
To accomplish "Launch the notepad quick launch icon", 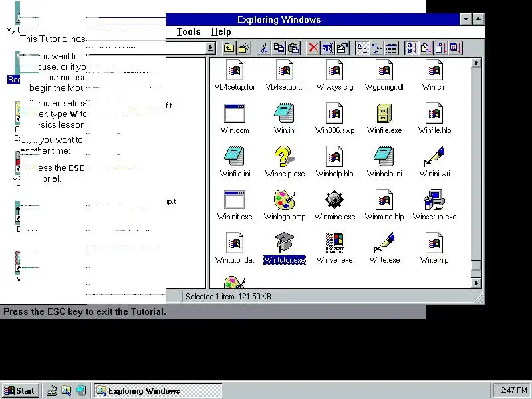I will [81, 390].
